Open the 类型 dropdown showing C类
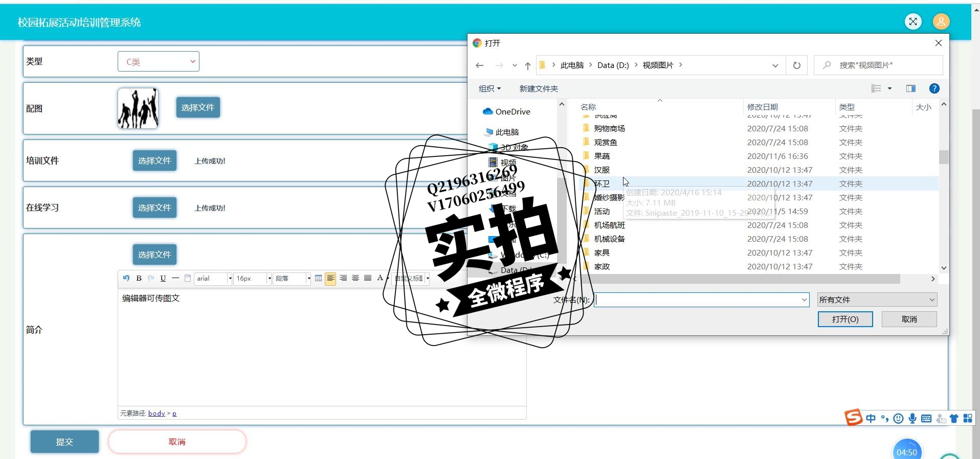The height and width of the screenshot is (459, 980). [159, 61]
